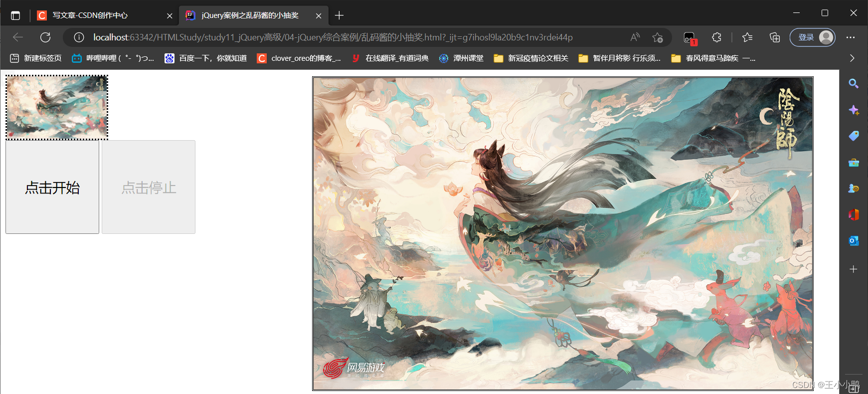The width and height of the screenshot is (868, 394).
Task: Open the 百度一下，你就知道 bookmark
Action: coord(206,58)
